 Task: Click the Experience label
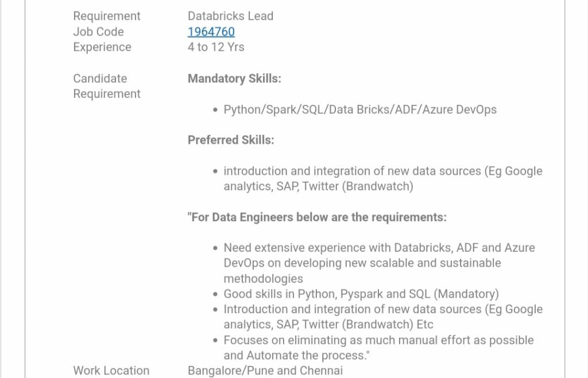(102, 47)
